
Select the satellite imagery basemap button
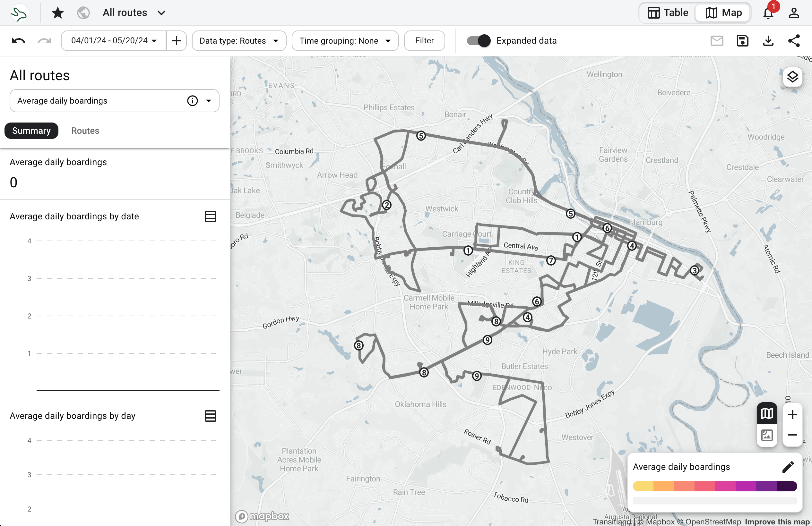pyautogui.click(x=767, y=435)
